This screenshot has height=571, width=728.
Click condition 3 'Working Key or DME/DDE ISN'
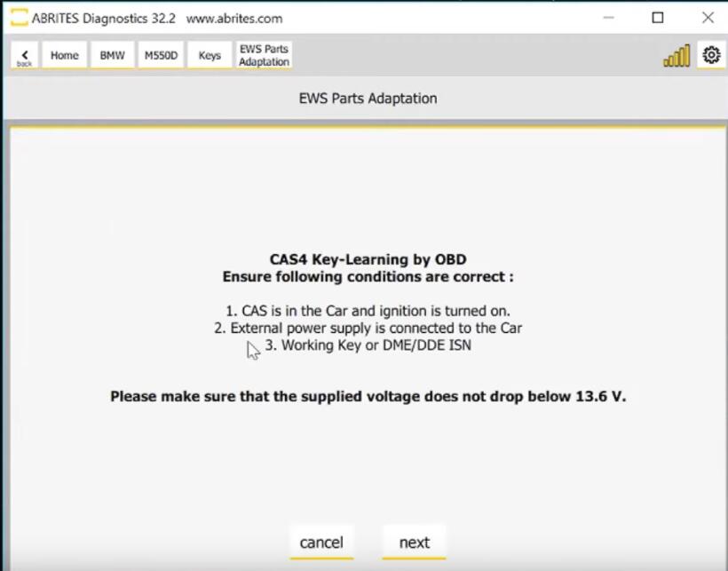click(x=368, y=345)
